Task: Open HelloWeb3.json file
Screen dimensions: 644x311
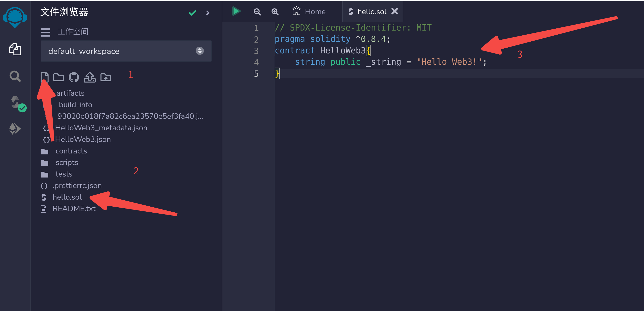Action: [x=83, y=139]
